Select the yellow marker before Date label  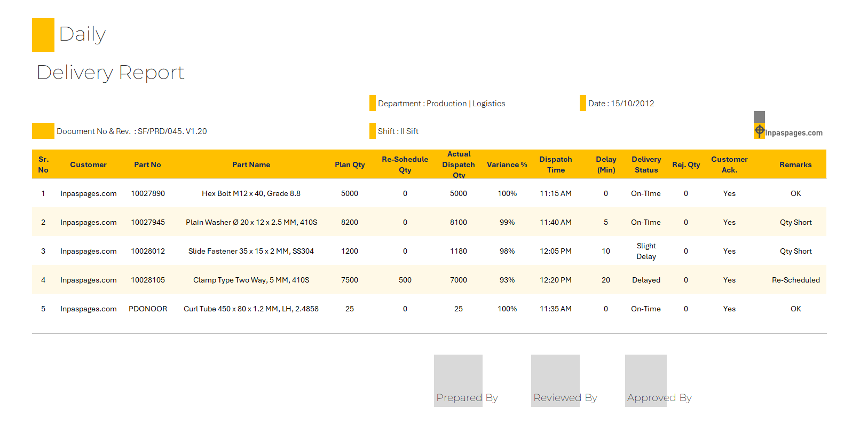point(582,103)
